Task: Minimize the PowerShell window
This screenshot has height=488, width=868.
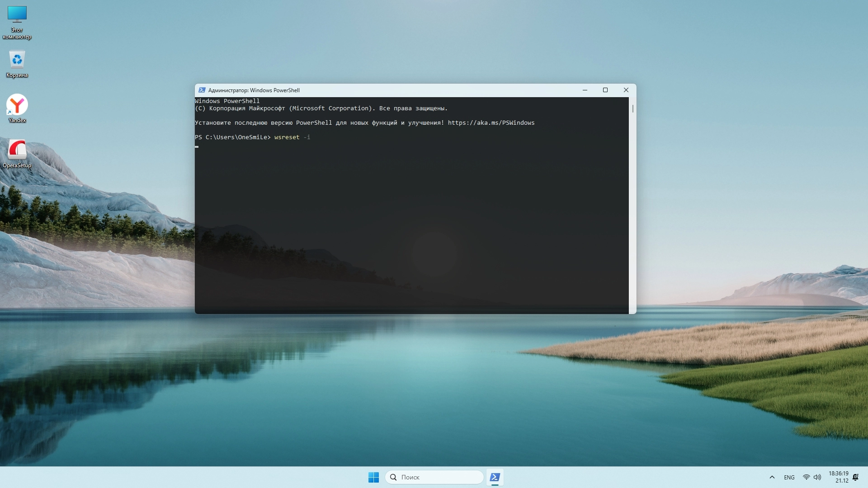Action: tap(585, 90)
